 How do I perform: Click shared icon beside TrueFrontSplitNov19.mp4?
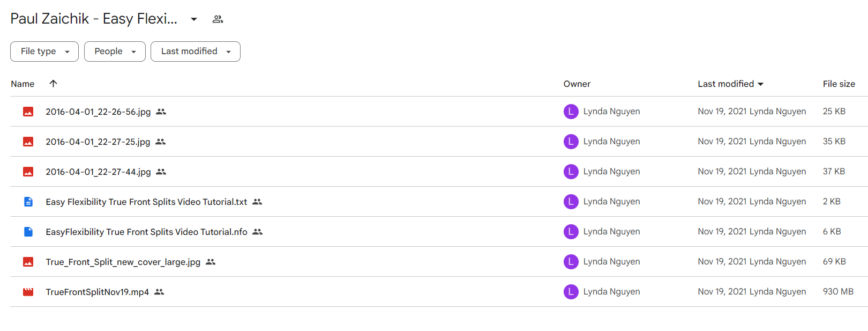(x=159, y=292)
